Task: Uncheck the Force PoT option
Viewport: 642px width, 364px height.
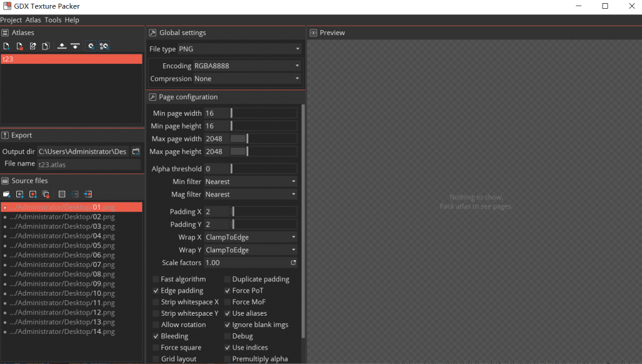Action: pos(228,291)
